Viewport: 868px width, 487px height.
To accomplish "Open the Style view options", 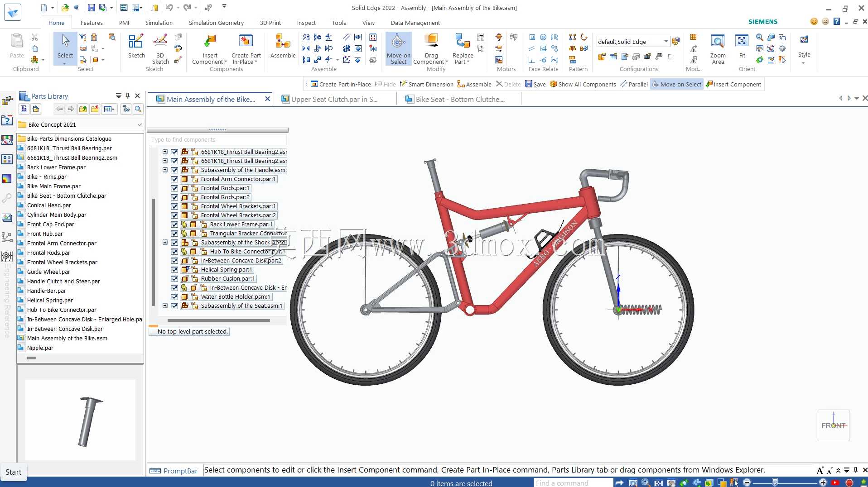I will 804,49.
